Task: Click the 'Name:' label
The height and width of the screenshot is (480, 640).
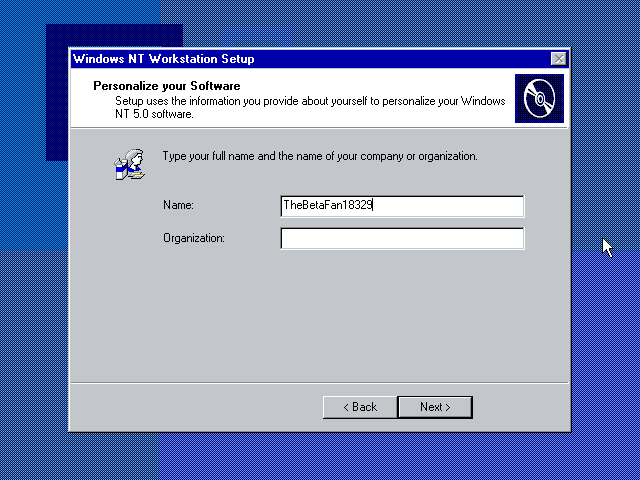Action: (178, 205)
